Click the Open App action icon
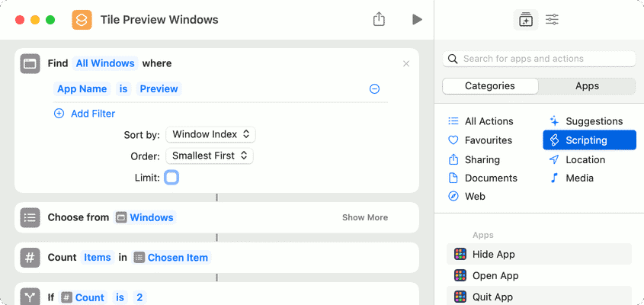This screenshot has width=644, height=305. click(x=460, y=275)
